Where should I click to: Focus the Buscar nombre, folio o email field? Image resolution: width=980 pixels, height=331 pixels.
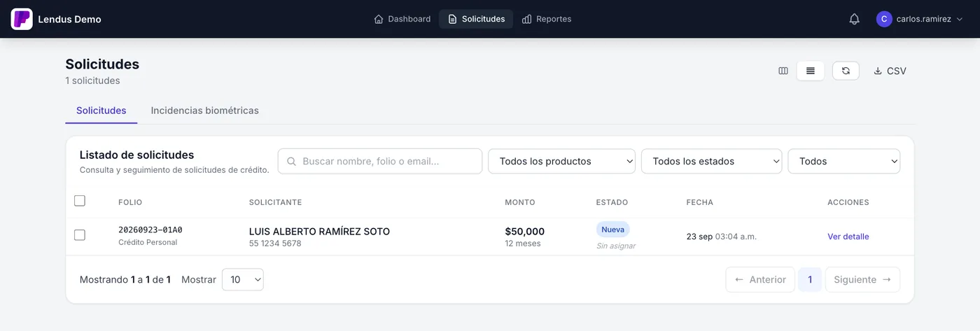tap(380, 161)
